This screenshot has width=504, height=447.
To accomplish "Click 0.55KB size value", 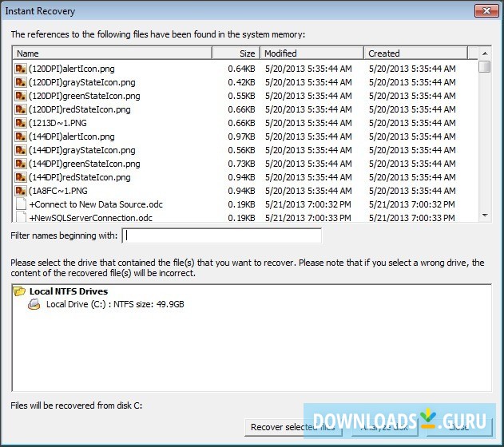I will pyautogui.click(x=241, y=96).
